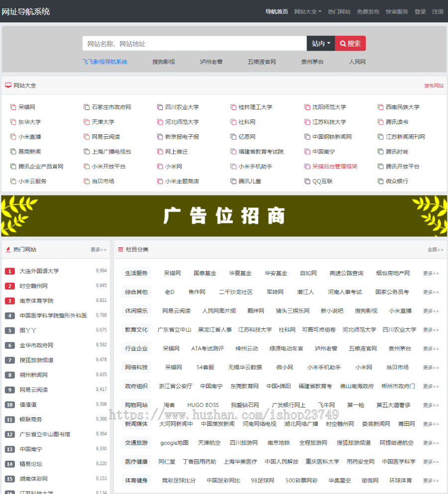Open 湖南体彩网 ranked number 15
This screenshot has height=494, width=448.
click(x=33, y=479)
